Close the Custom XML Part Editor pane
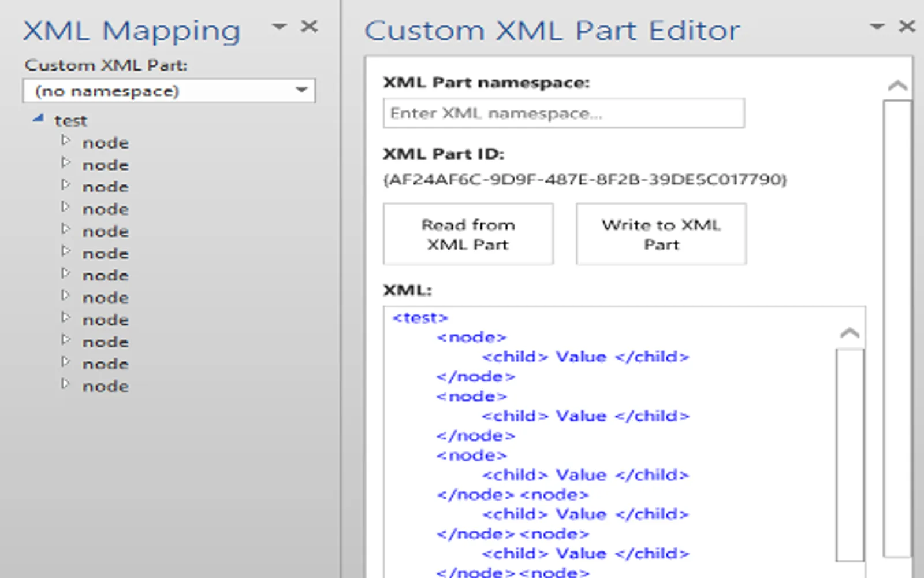924x578 pixels. (907, 26)
